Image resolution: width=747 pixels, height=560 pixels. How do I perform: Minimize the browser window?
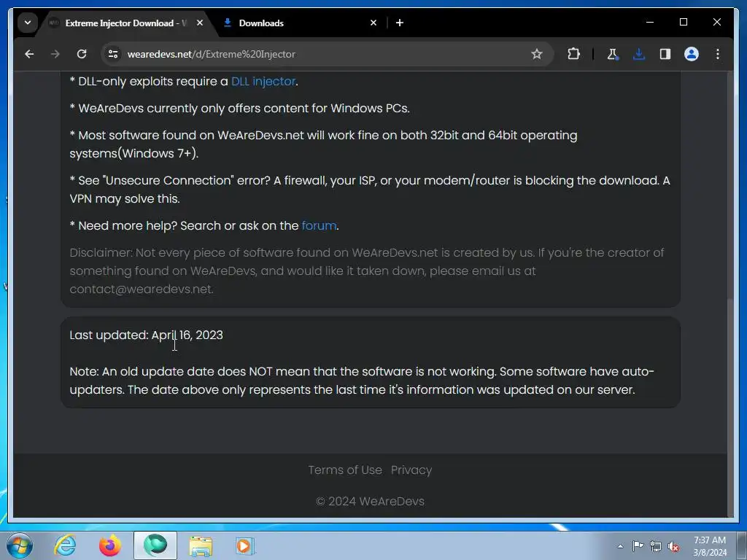tap(650, 23)
